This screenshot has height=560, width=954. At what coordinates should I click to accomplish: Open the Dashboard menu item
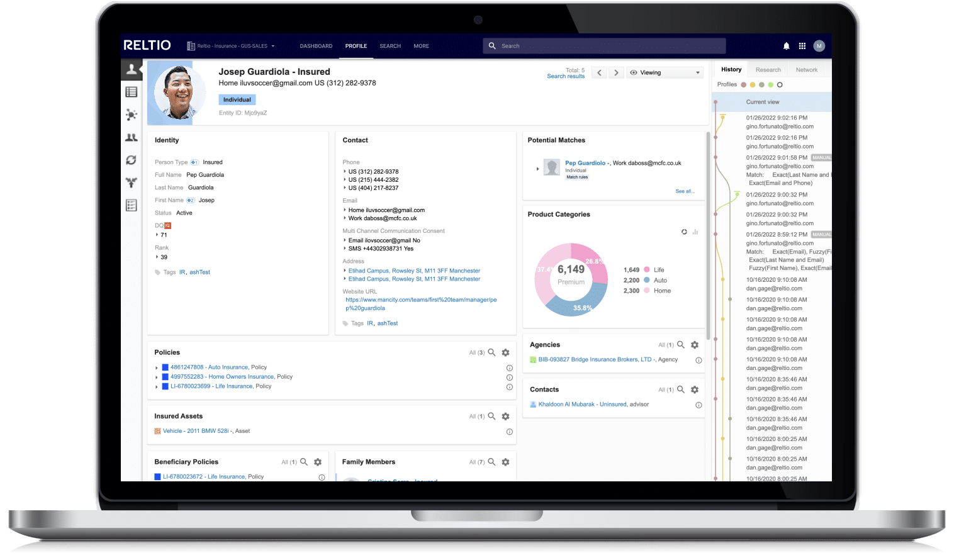[x=316, y=46]
